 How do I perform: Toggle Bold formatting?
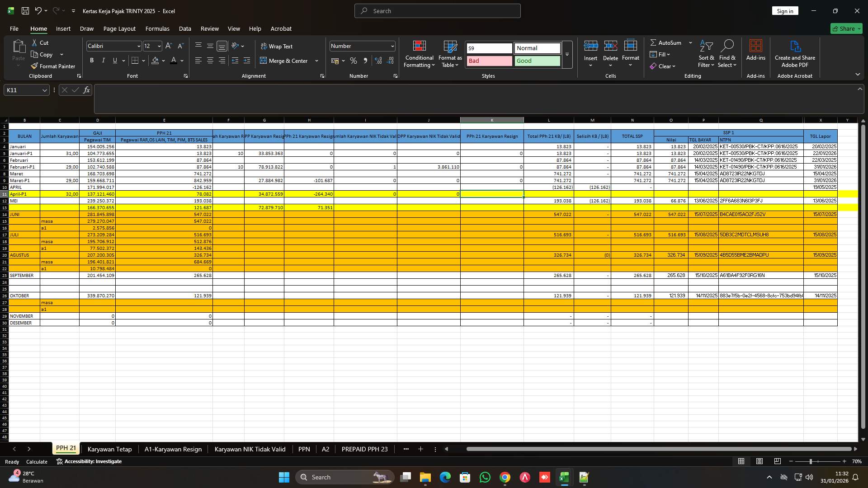92,60
